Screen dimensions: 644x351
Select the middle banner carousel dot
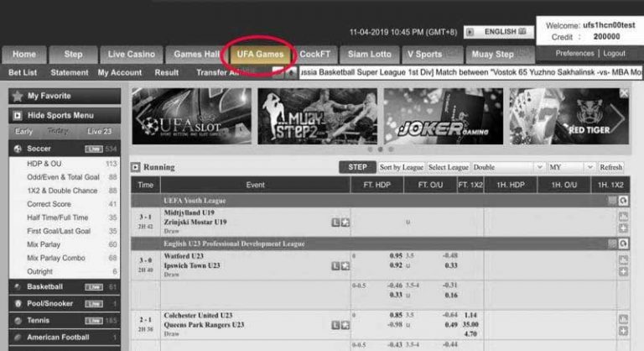(x=381, y=149)
